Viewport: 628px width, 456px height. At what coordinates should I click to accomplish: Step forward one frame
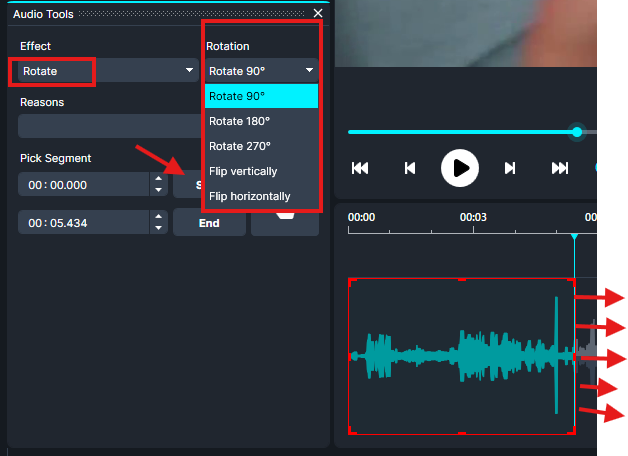(510, 168)
